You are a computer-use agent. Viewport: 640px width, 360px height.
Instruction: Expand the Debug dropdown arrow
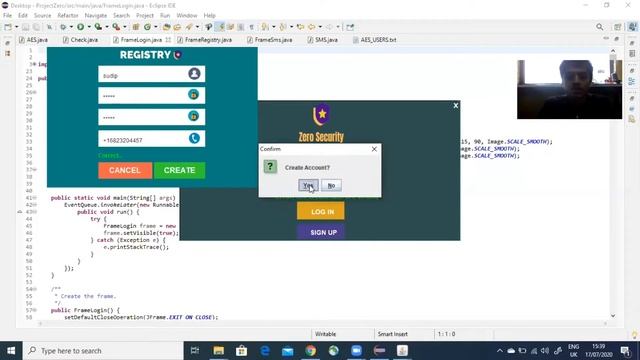[71, 27]
